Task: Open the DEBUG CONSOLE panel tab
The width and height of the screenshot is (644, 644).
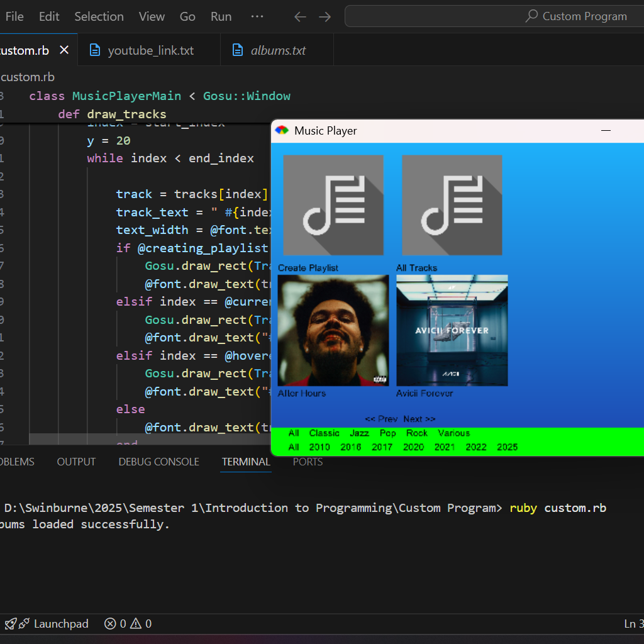Action: coord(158,462)
